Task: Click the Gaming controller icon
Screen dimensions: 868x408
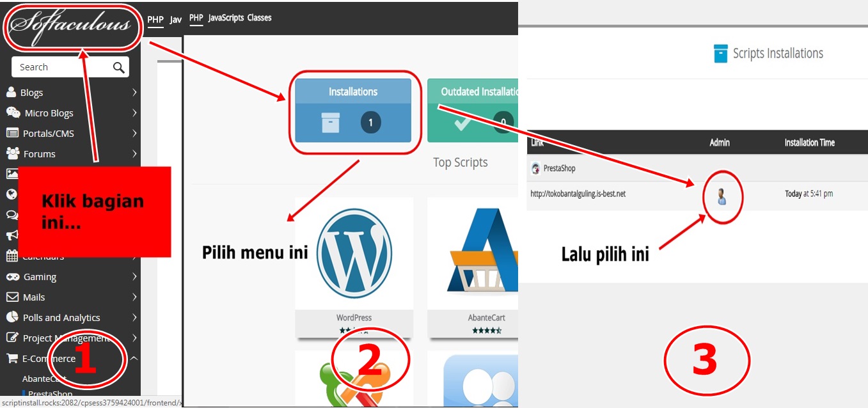Action: click(13, 277)
